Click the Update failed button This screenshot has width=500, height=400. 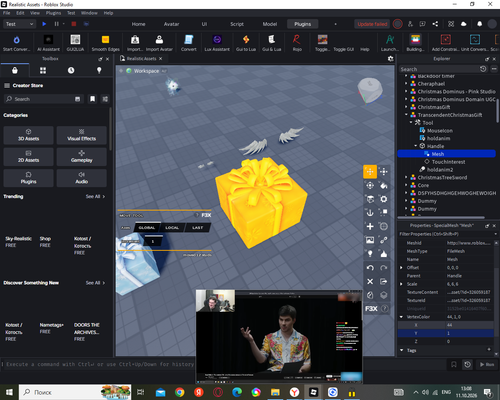pyautogui.click(x=372, y=24)
